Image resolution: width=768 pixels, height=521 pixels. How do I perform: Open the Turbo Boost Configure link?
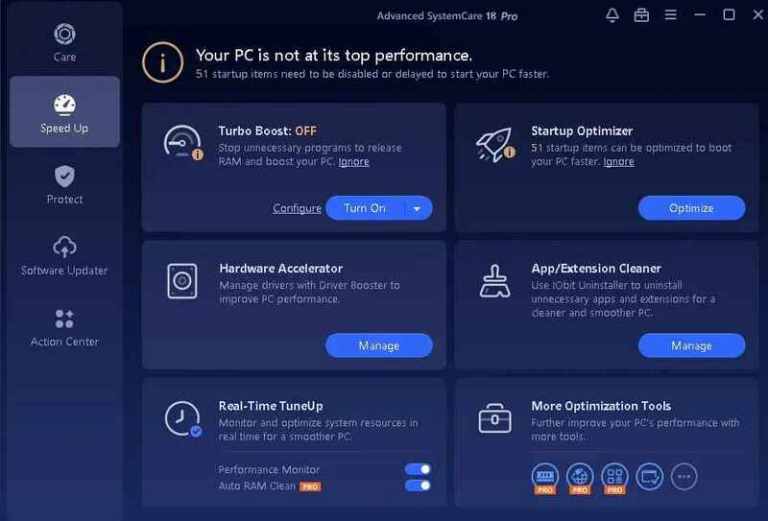(x=297, y=208)
